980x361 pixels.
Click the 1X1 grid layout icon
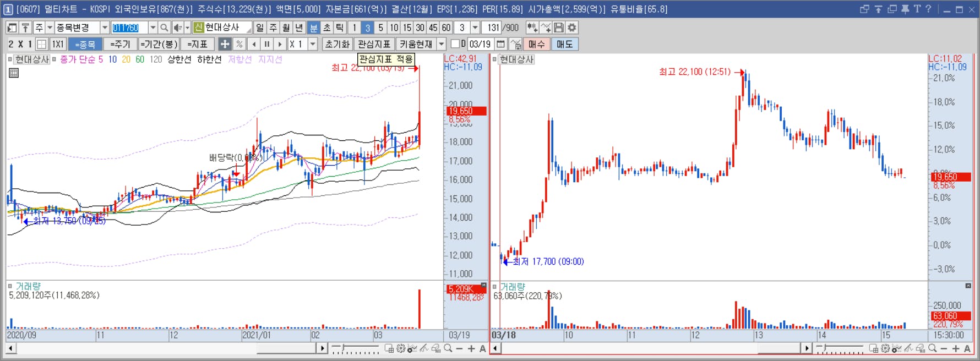tap(58, 44)
